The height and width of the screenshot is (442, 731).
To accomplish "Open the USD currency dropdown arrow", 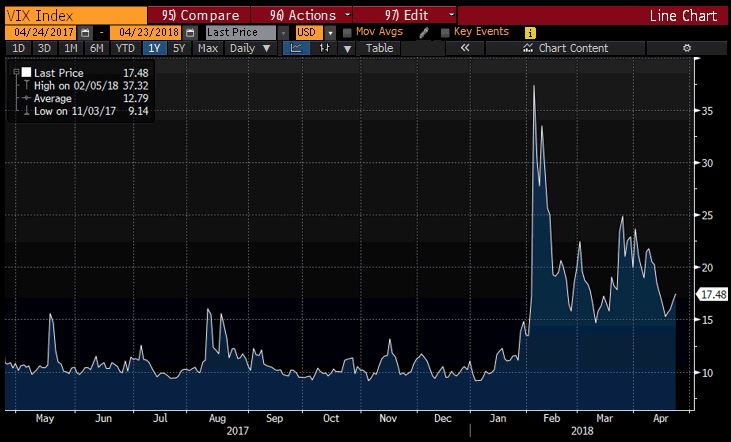I will point(330,33).
